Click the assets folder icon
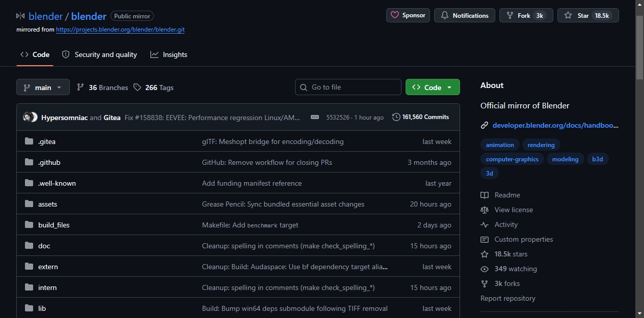Viewport: 644px width, 318px height. point(29,204)
